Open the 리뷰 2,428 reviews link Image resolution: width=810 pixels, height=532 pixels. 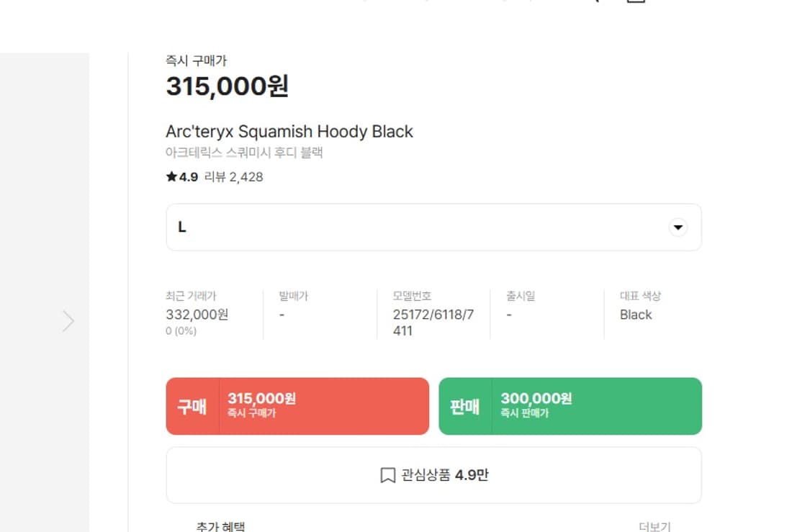coord(234,176)
